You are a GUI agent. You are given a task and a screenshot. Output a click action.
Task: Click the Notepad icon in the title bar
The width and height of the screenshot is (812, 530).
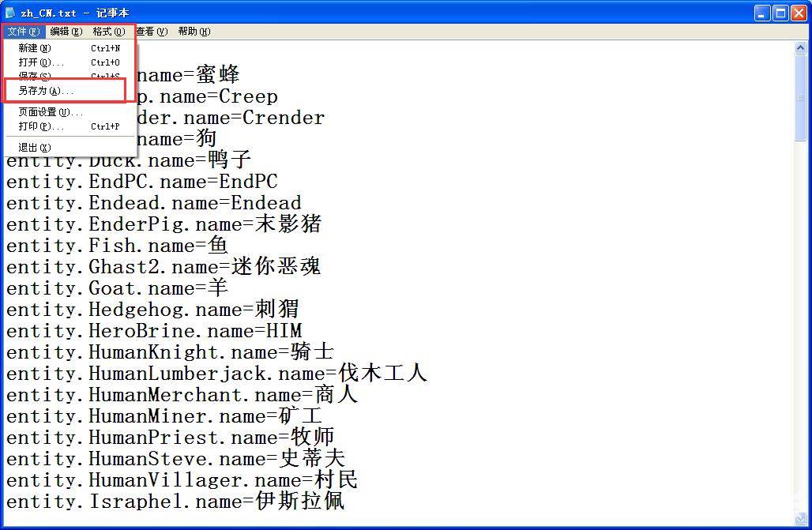(10, 13)
